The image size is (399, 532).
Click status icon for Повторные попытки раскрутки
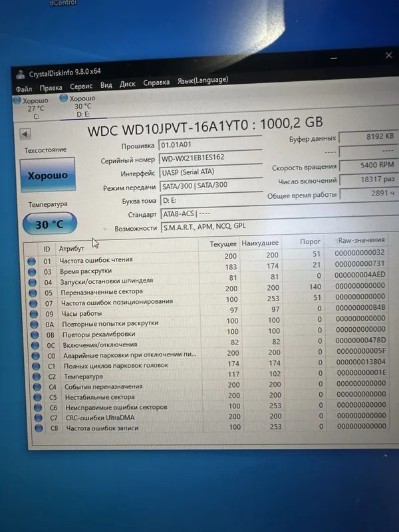tap(35, 325)
